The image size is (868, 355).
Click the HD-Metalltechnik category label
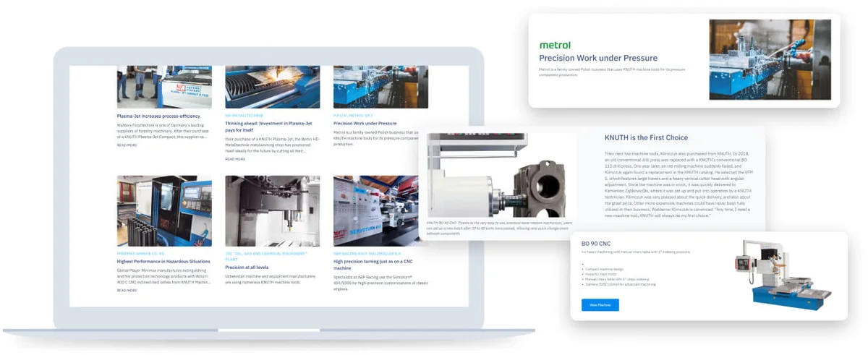(244, 115)
